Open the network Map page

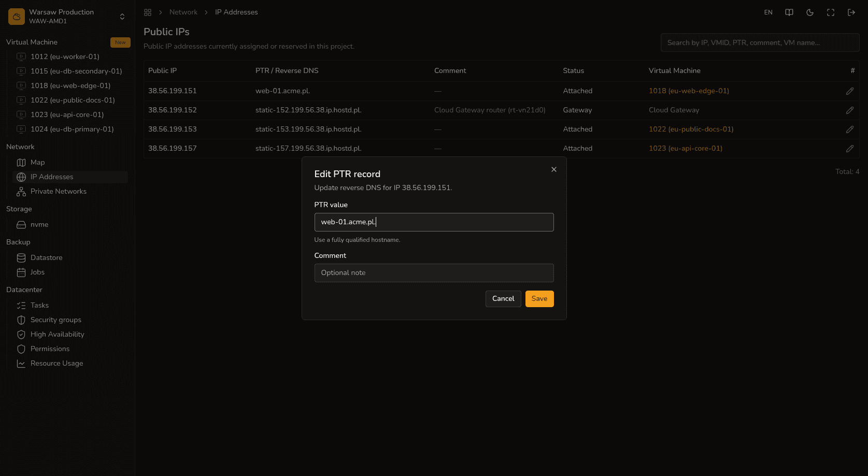pyautogui.click(x=37, y=163)
